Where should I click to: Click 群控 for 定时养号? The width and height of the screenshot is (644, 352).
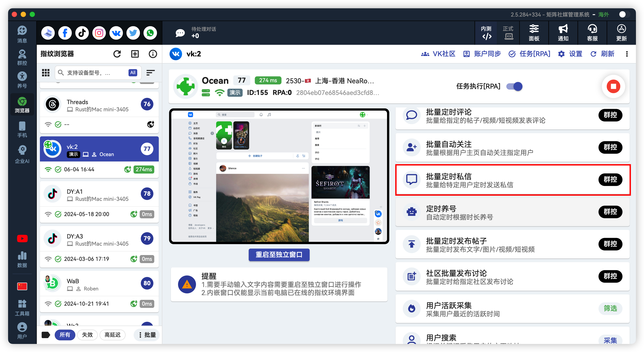coord(610,212)
